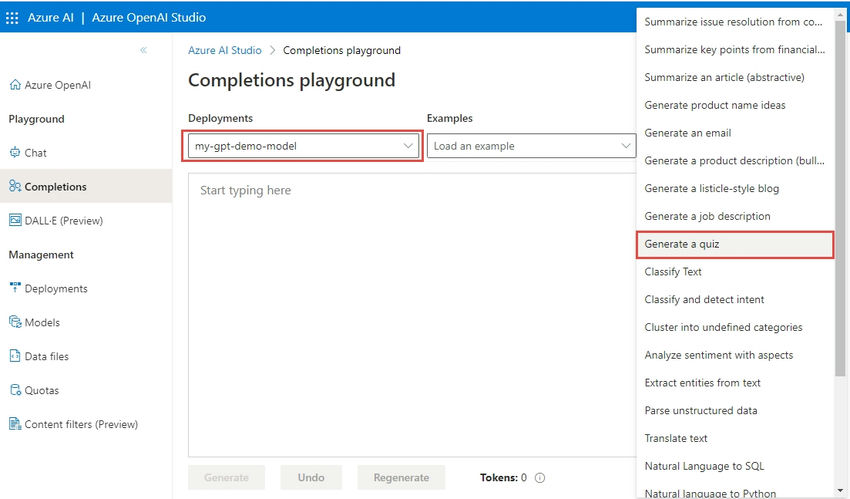Click the Tokens info icon
Image resolution: width=850 pixels, height=499 pixels.
540,478
